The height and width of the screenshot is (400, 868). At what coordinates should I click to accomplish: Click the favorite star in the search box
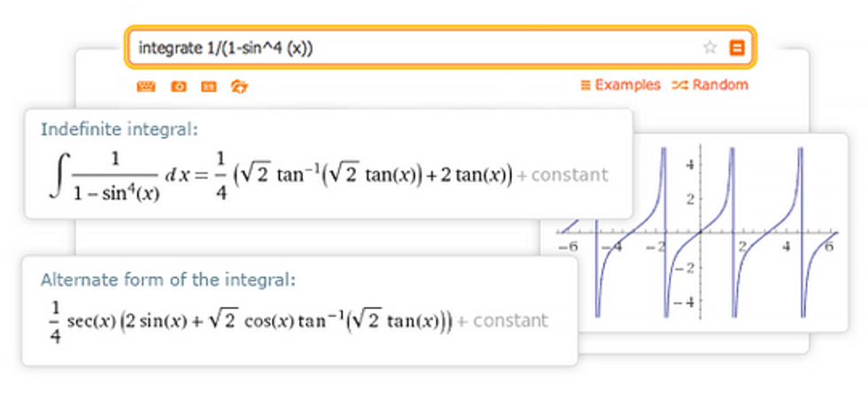[x=709, y=49]
